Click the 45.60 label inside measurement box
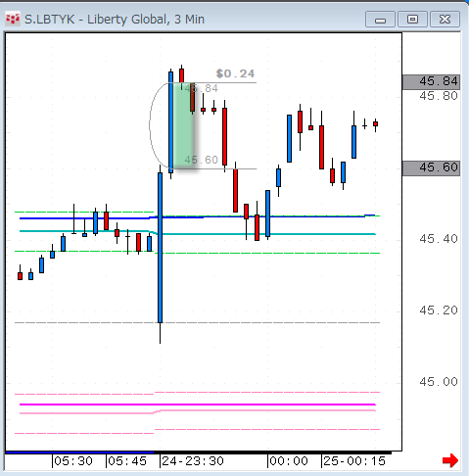The height and width of the screenshot is (476, 469). [x=201, y=160]
